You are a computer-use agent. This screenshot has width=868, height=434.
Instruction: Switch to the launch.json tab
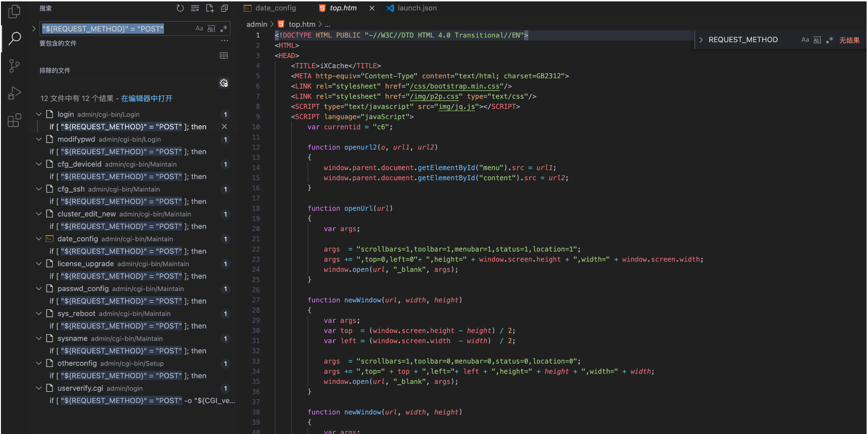click(x=416, y=8)
